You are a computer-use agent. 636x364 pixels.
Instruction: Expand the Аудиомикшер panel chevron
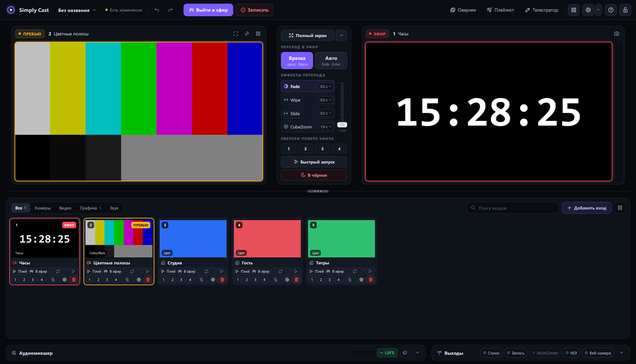click(x=418, y=353)
